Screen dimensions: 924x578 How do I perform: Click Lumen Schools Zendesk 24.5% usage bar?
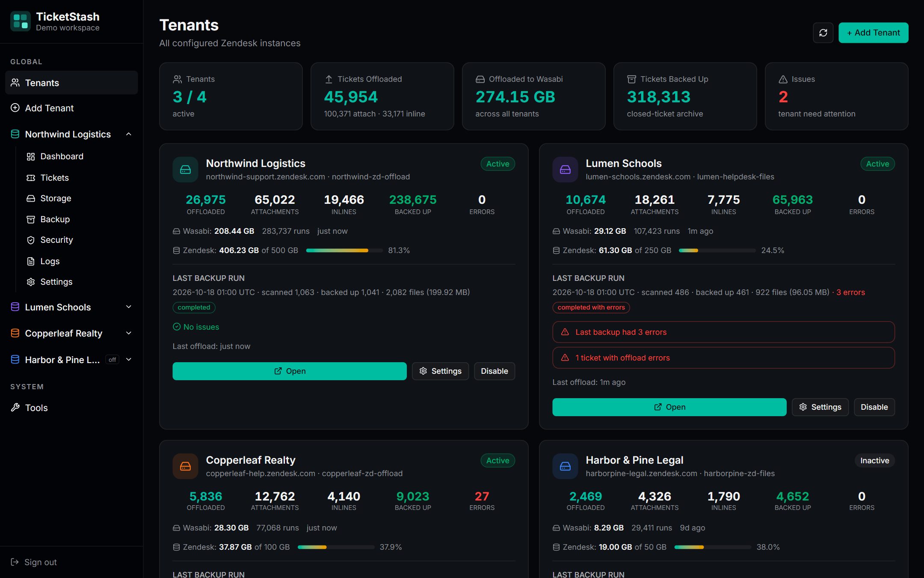point(717,250)
